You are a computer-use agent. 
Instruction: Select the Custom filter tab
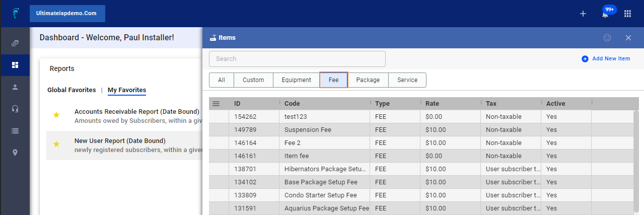click(253, 80)
